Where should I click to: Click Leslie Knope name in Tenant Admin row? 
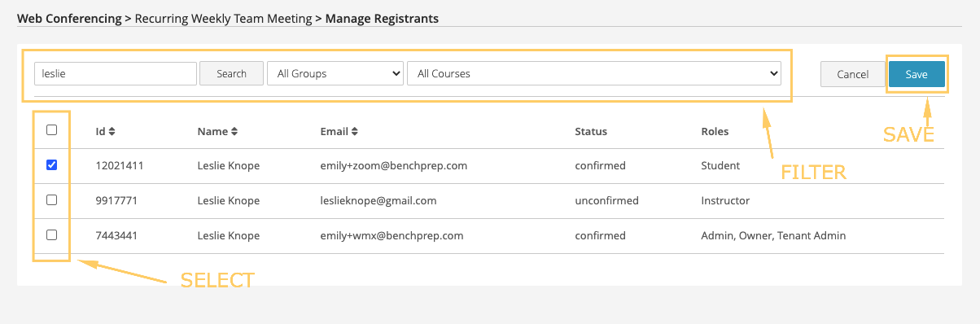point(229,235)
